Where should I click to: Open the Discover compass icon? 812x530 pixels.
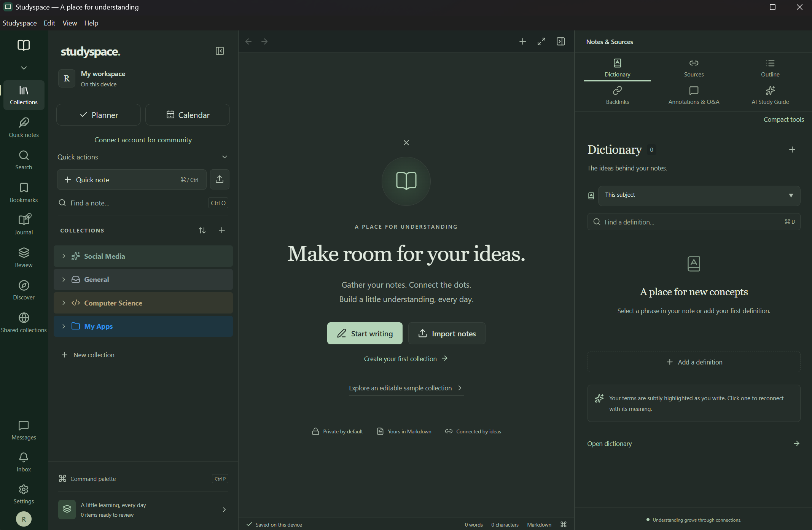click(x=24, y=290)
